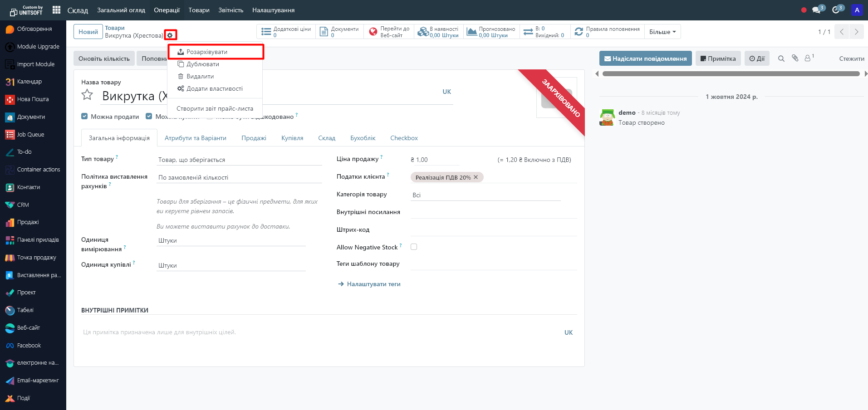Click the paperclip attachments icon
Image resolution: width=868 pixels, height=410 pixels.
[x=795, y=59]
